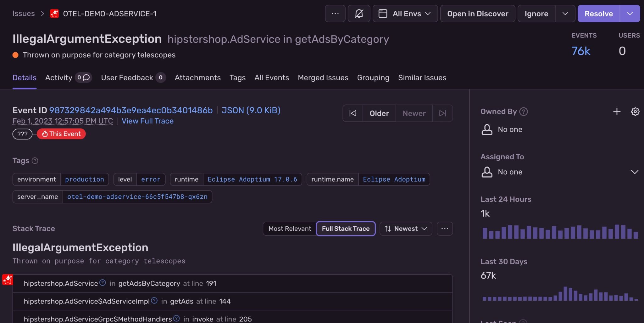Open the All Events tab
Viewport: 644px width, 323px height.
click(x=272, y=77)
